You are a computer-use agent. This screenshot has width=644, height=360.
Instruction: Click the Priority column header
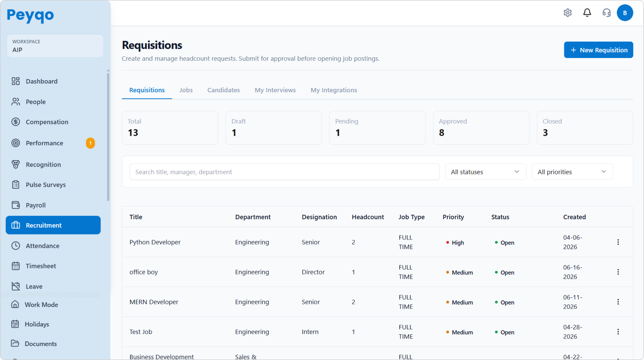[453, 217]
